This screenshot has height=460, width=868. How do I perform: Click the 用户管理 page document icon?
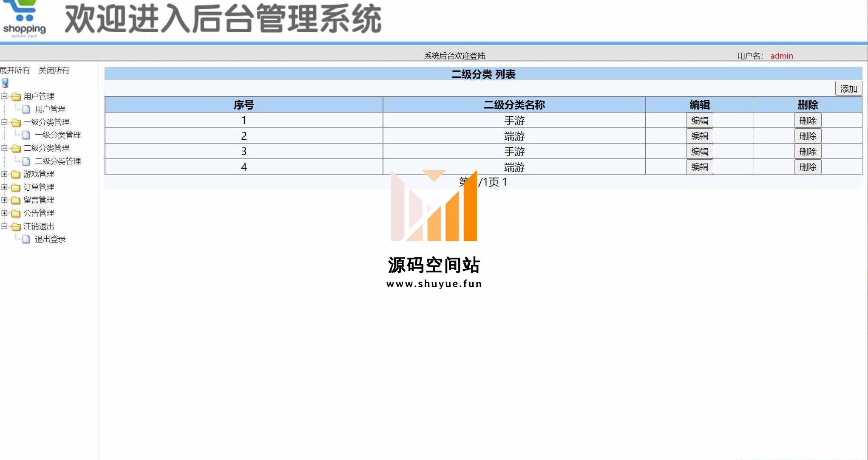tap(26, 109)
